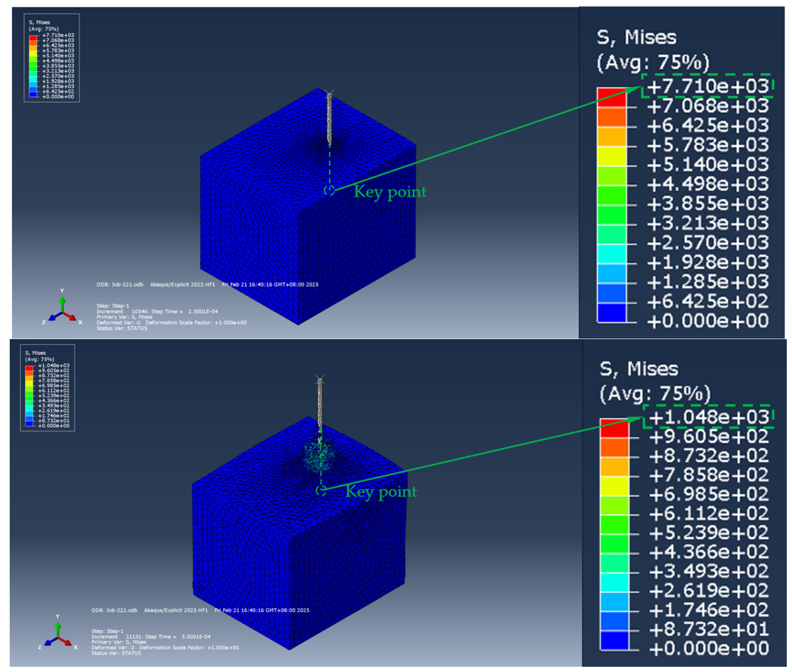Click the small Mises legend in lower viewport

click(47, 388)
